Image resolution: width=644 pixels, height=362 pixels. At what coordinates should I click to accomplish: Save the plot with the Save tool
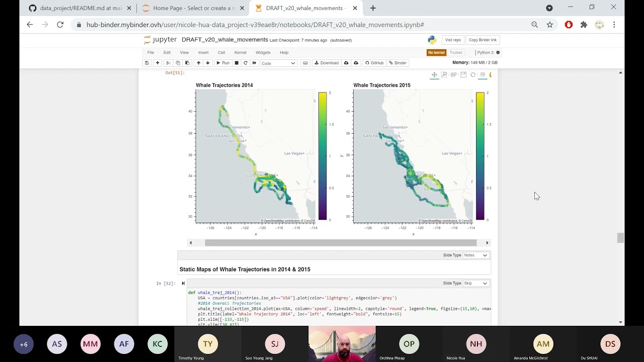[x=463, y=74]
